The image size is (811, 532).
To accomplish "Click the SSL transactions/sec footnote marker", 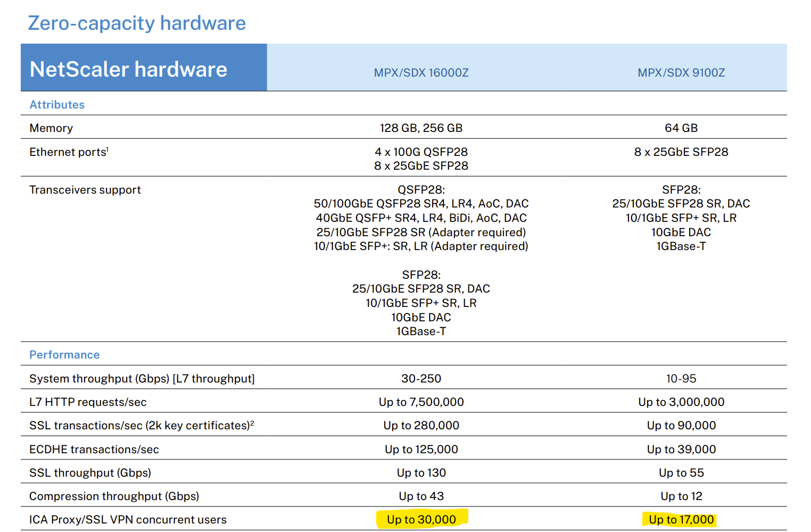I will pyautogui.click(x=251, y=421).
